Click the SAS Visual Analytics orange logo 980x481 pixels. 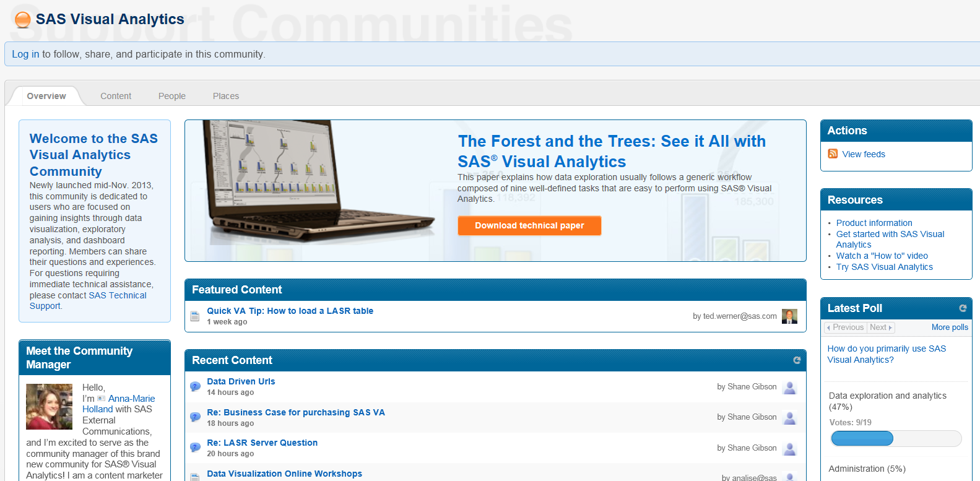click(22, 20)
